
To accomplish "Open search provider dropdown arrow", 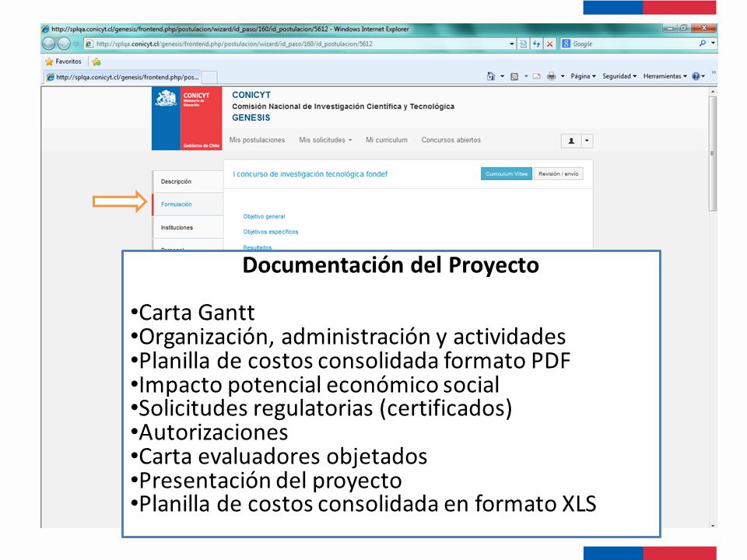I will tap(713, 44).
